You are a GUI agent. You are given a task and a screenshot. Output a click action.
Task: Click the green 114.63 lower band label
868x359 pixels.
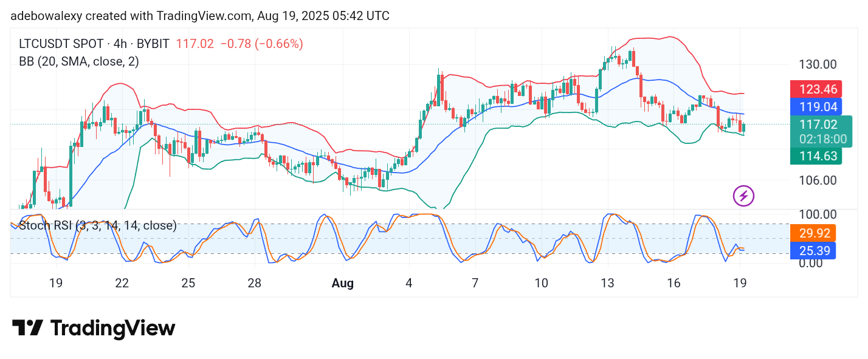coord(818,156)
